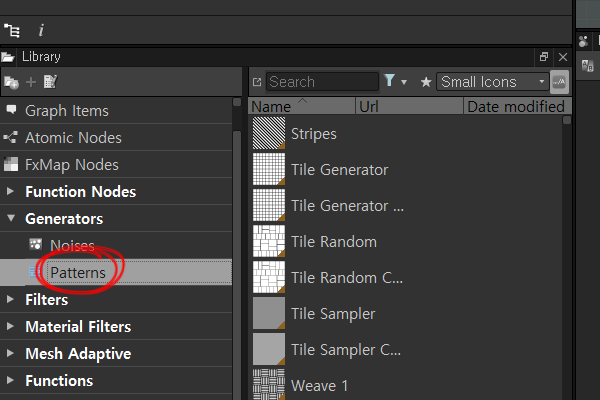Toggle the favorites star icon
This screenshot has height=400, width=600.
[x=426, y=82]
